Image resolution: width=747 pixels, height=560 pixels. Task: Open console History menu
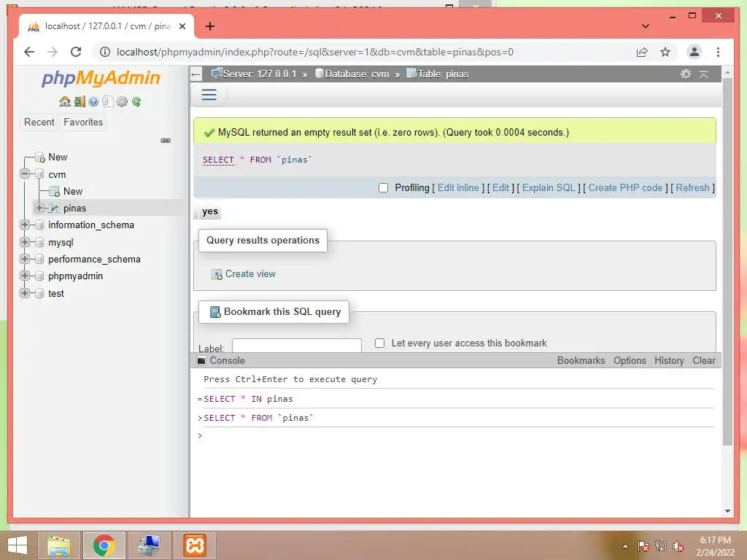click(x=669, y=360)
